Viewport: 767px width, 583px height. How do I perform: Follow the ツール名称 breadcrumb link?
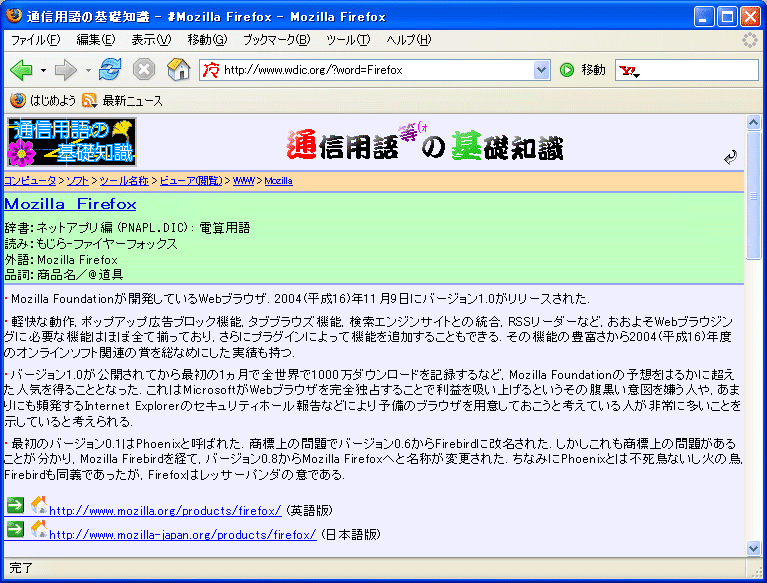click(124, 180)
